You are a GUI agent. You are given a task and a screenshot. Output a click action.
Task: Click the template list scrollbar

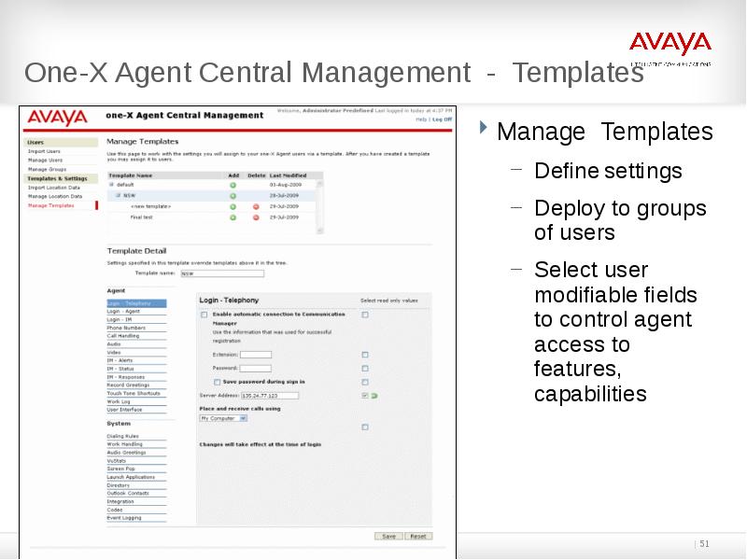(x=317, y=205)
